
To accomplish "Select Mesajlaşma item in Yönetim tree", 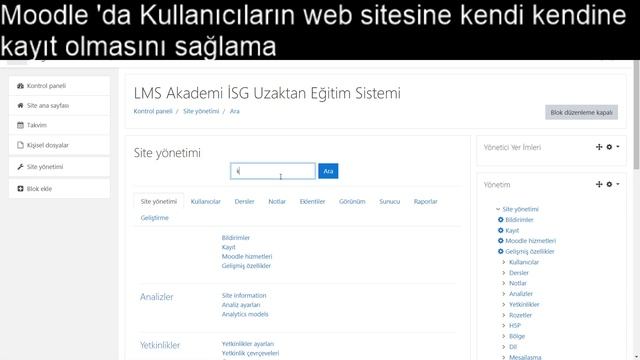I will coord(525,357).
